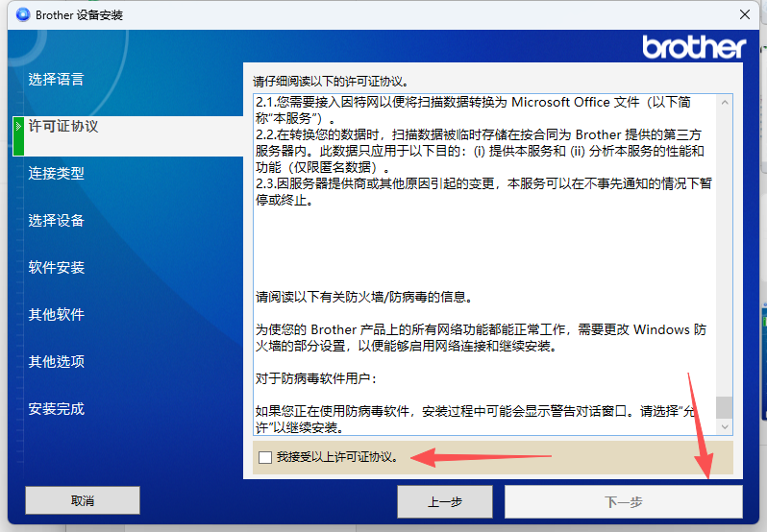Select the 许可证协议 step in sidebar
This screenshot has height=532, width=767.
point(63,126)
